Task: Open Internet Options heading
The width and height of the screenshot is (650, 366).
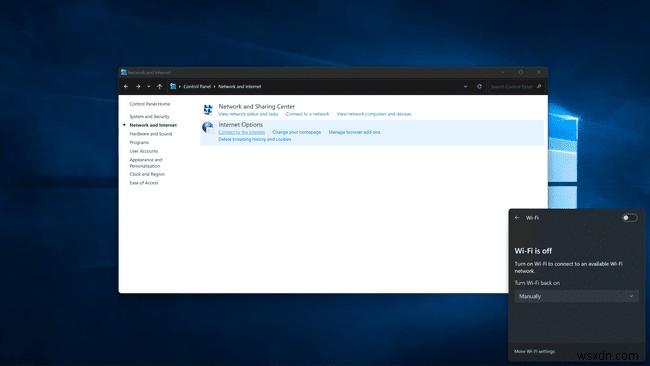Action: point(240,125)
